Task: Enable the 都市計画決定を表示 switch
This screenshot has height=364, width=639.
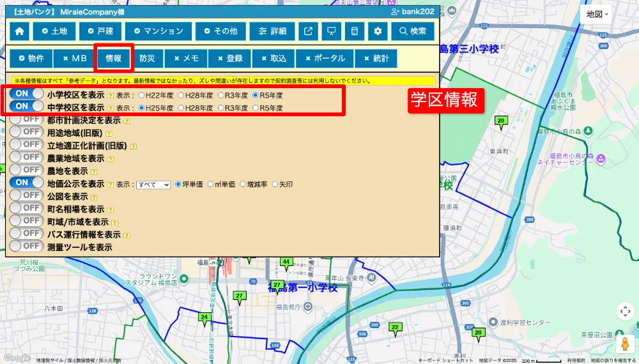Action: click(x=26, y=119)
